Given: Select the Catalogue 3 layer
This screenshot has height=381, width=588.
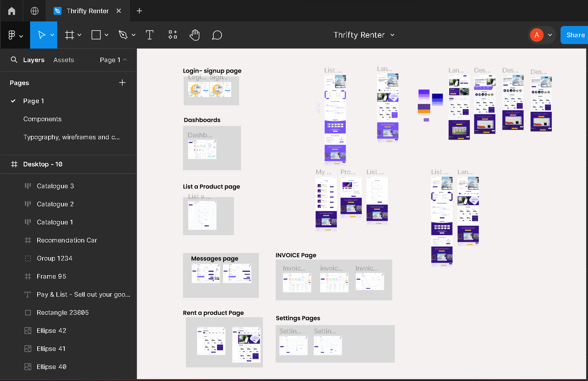Looking at the screenshot, I should coord(55,186).
